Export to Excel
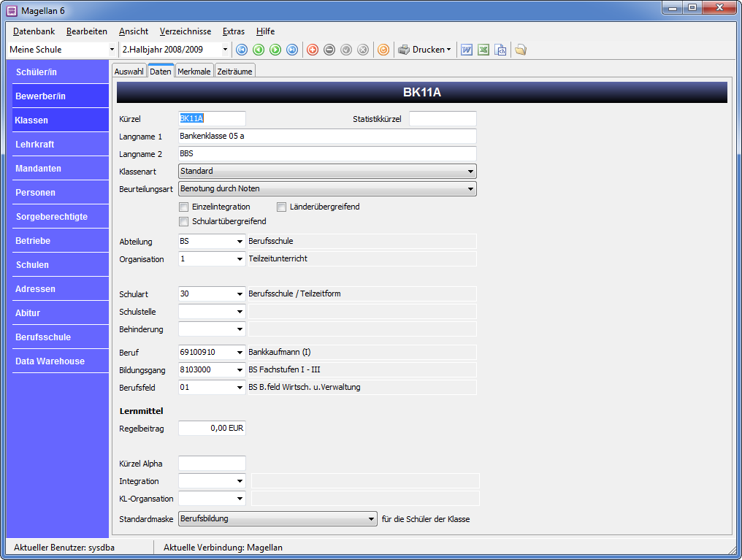 click(x=483, y=50)
